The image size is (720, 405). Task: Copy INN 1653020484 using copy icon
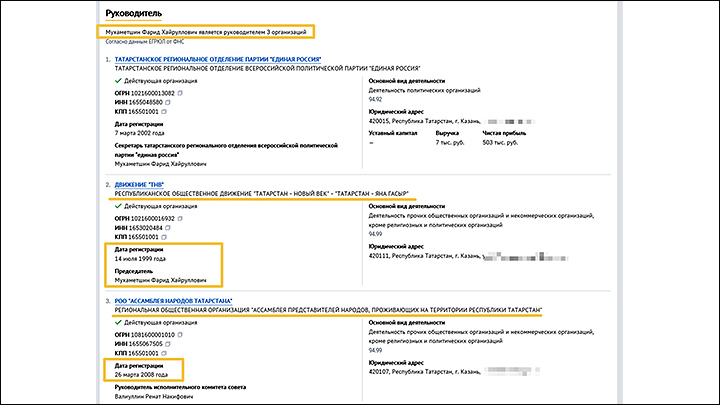[x=169, y=227]
